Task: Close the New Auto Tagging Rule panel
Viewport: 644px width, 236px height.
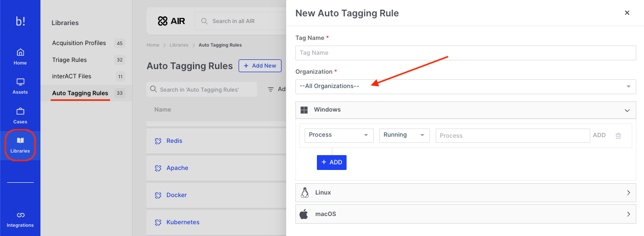Action: (627, 13)
